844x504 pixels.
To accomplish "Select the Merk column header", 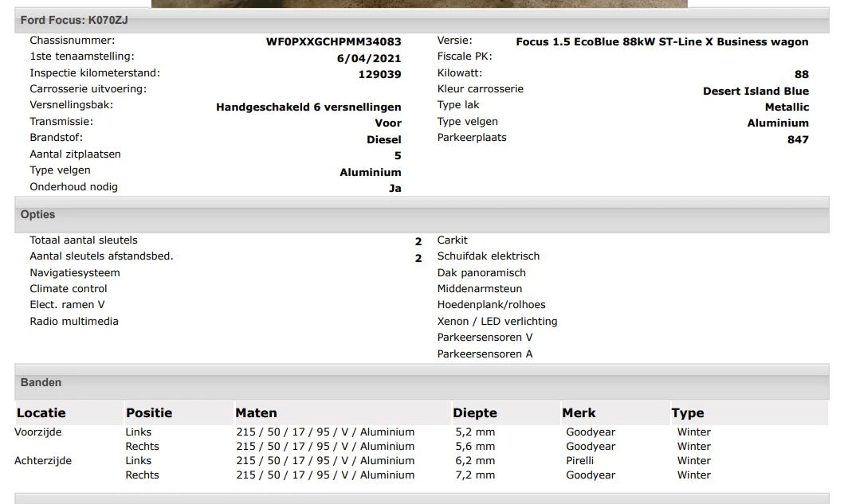I will [x=579, y=412].
